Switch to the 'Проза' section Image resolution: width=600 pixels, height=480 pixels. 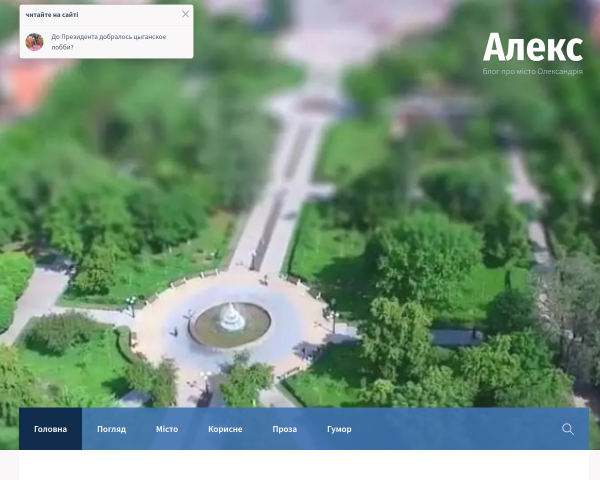pos(285,429)
